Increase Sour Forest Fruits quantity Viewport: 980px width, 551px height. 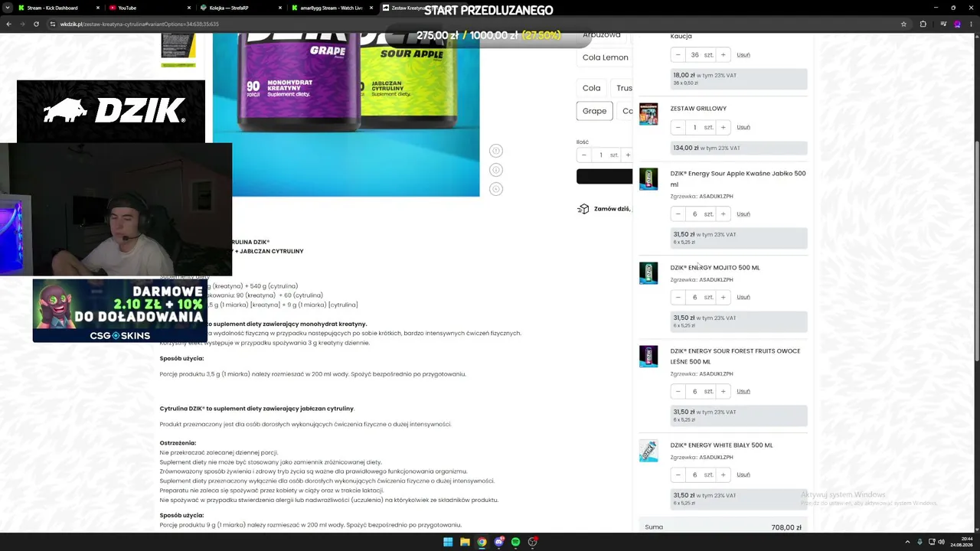(x=723, y=391)
